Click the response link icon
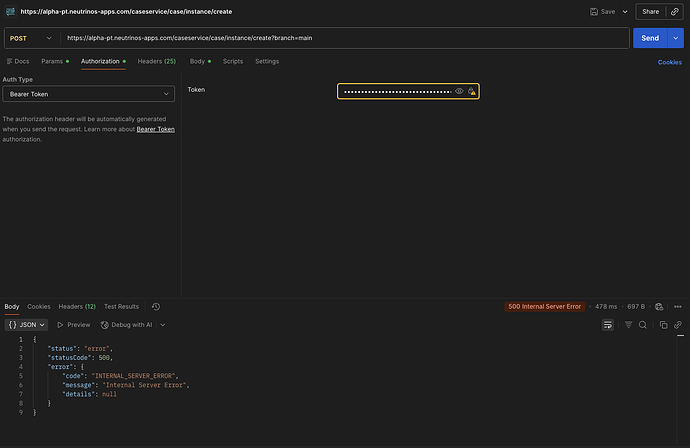Image resolution: width=690 pixels, height=448 pixels. pyautogui.click(x=678, y=325)
